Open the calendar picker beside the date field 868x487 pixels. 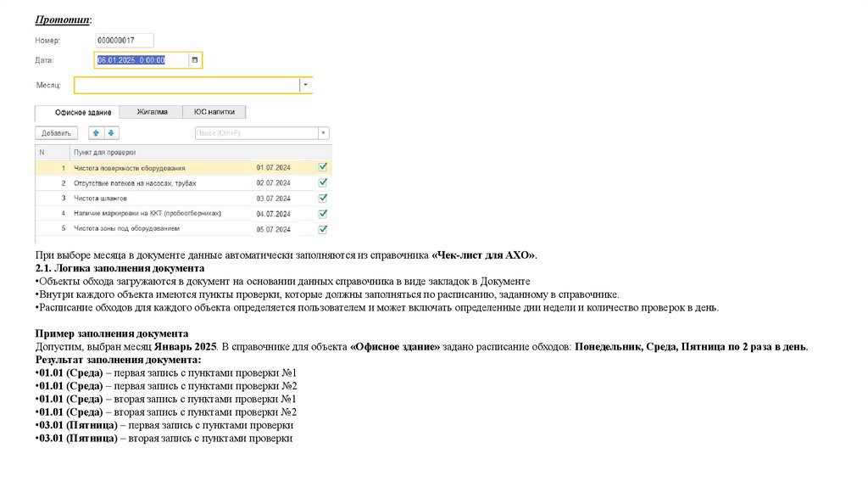point(194,60)
